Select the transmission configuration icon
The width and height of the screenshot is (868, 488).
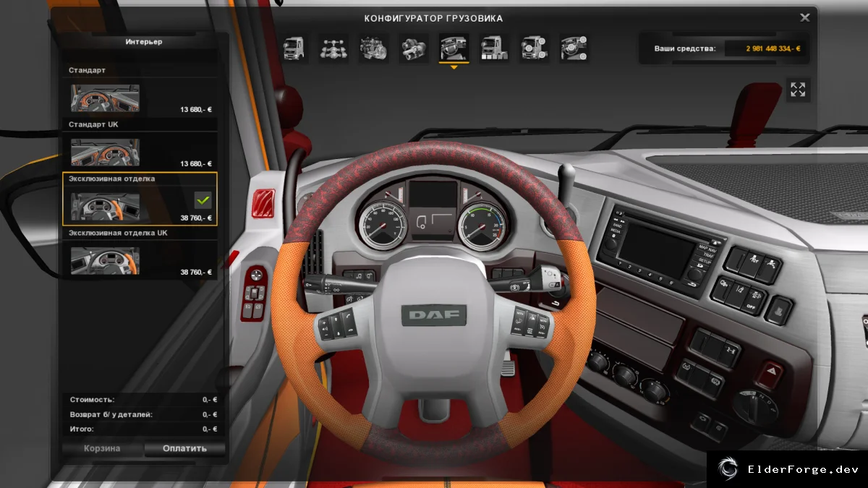[x=414, y=48]
